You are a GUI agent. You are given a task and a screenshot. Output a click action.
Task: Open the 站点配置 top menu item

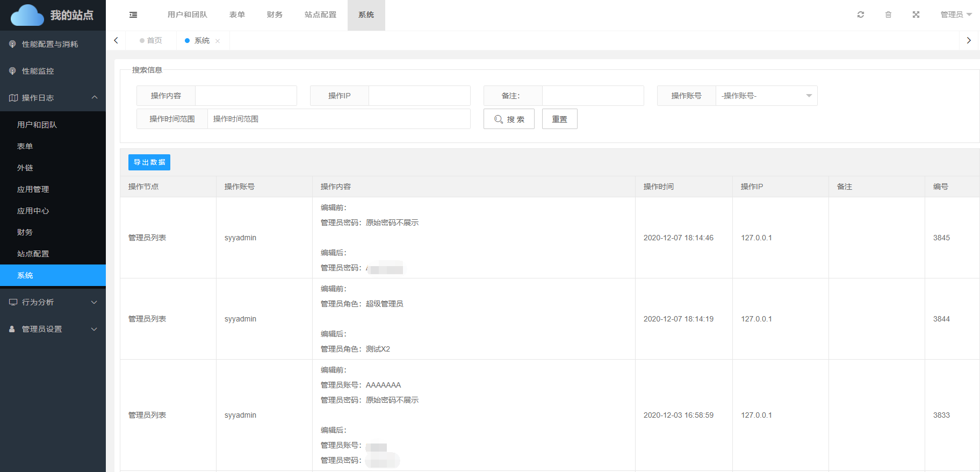click(320, 15)
